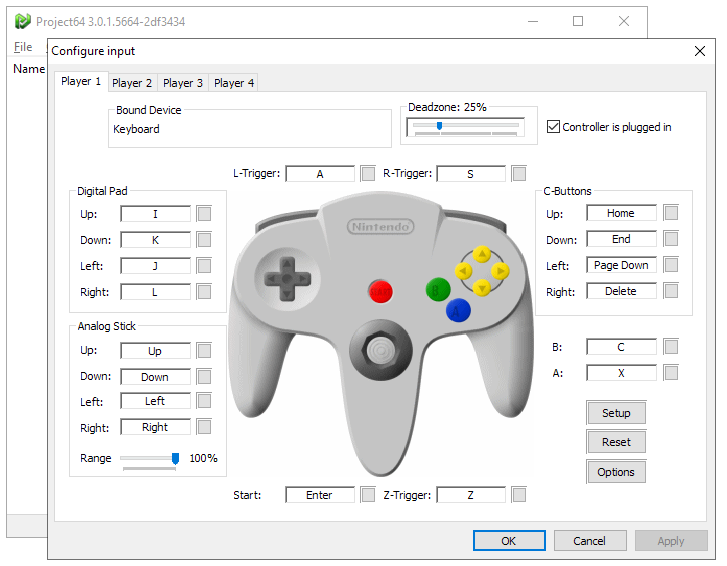Click the A button field showing X
The height and width of the screenshot is (566, 727).
pyautogui.click(x=621, y=373)
